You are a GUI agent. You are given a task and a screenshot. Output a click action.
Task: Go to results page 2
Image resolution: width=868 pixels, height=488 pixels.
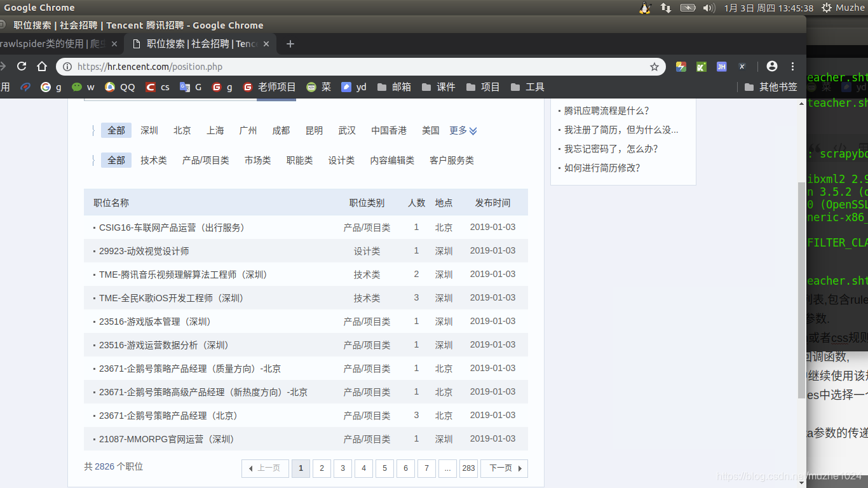(x=322, y=468)
